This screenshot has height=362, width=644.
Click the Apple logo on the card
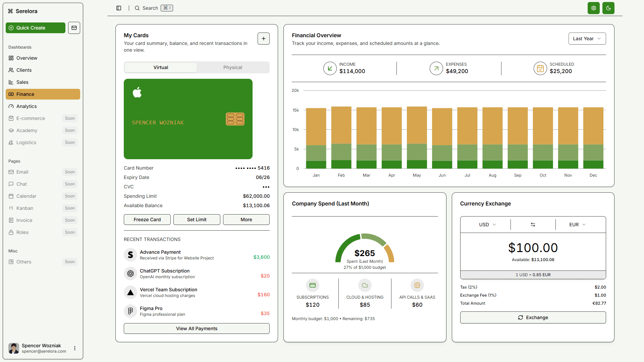coord(137,92)
